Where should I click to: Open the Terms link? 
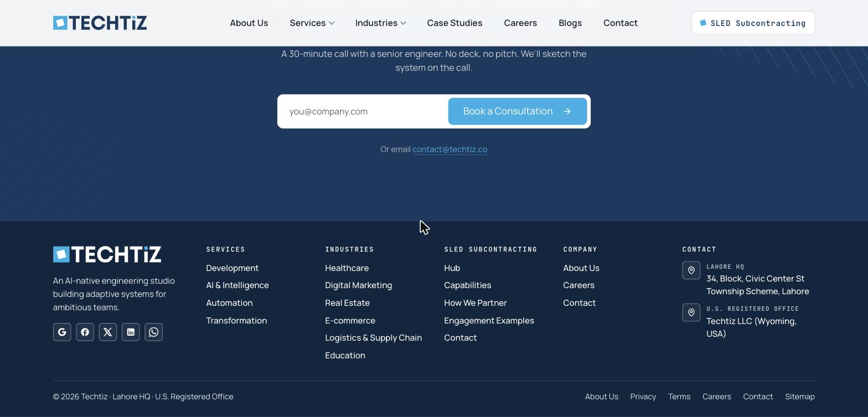[x=679, y=397]
